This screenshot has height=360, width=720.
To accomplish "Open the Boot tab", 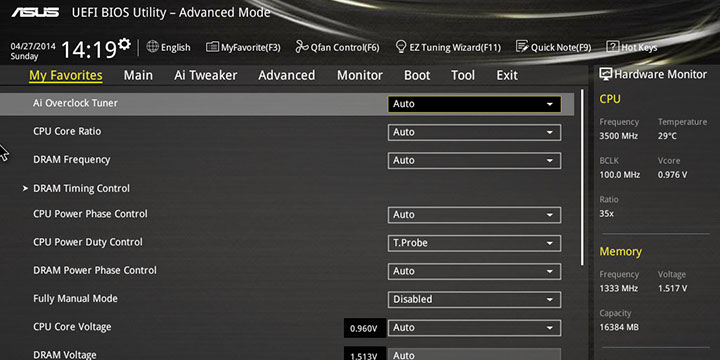I will pos(417,75).
